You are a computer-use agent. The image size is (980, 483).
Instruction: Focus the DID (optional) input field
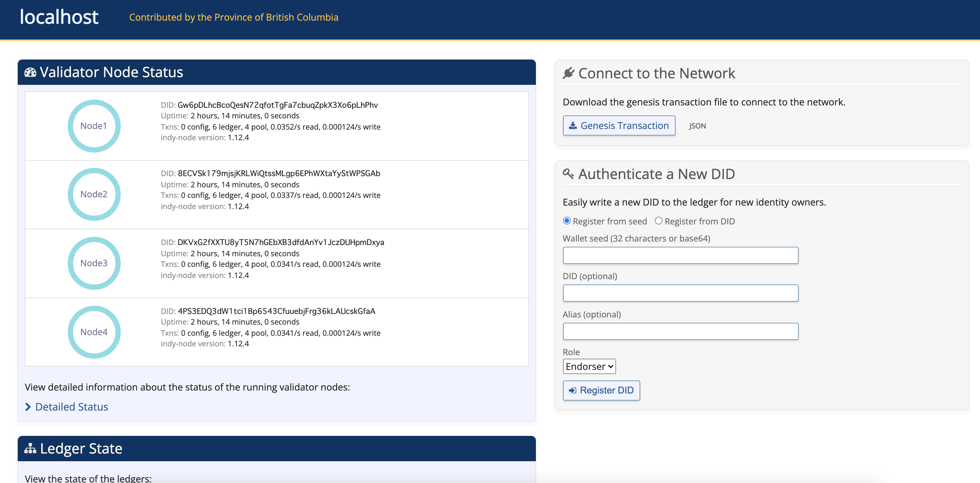[x=680, y=293]
